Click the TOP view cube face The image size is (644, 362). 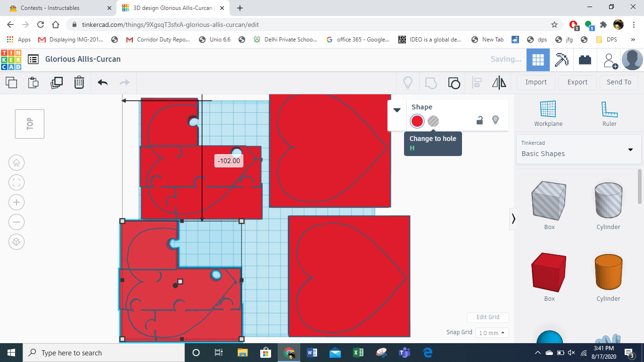click(x=30, y=124)
